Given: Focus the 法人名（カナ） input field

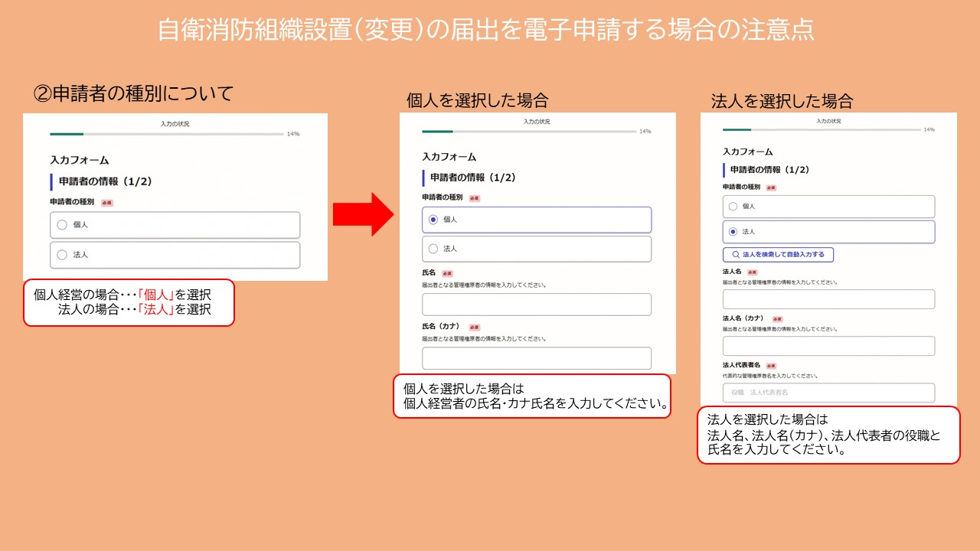Looking at the screenshot, I should coord(828,346).
